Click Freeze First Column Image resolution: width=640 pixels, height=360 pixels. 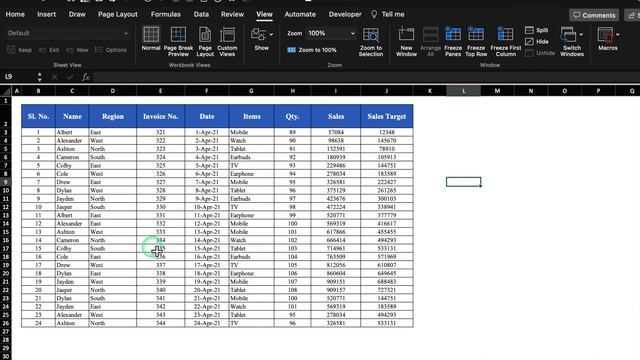coord(506,42)
